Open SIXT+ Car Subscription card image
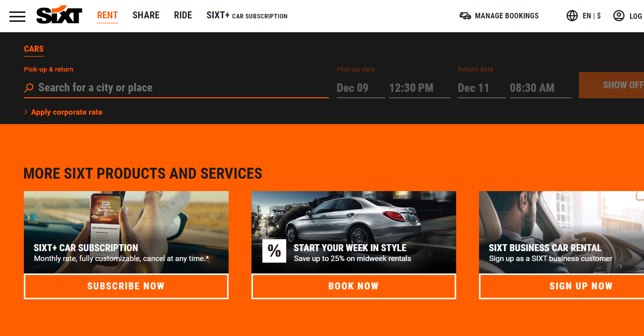The height and width of the screenshot is (336, 644). click(x=126, y=232)
